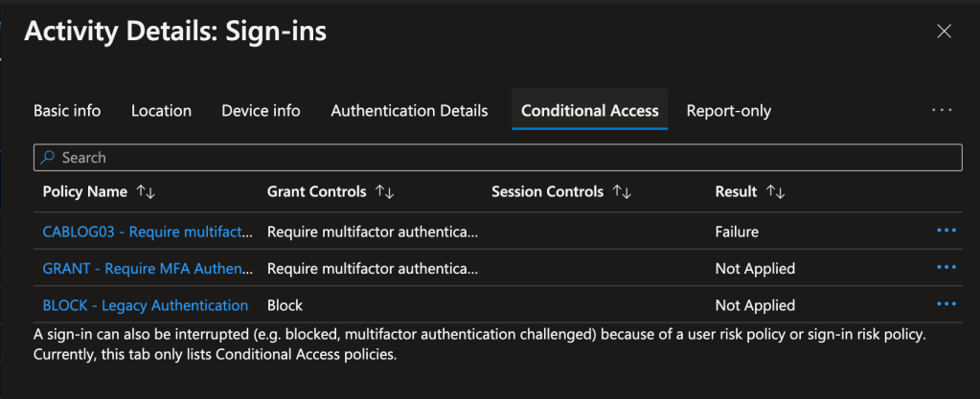Screen dimensions: 980x399
Task: Open the Location tab
Action: (x=161, y=111)
